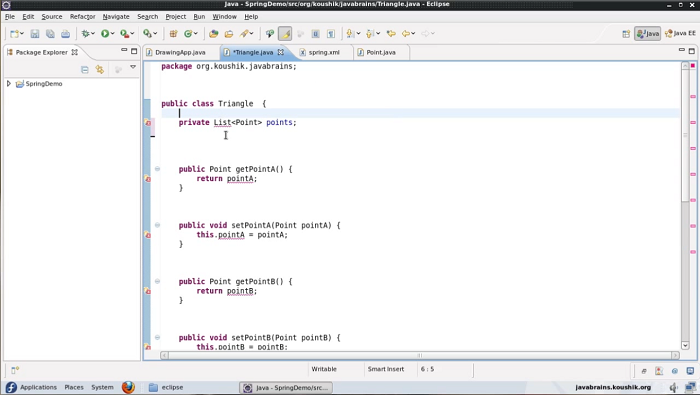Toggle Mark Occurrences highlighter button
The width and height of the screenshot is (700, 395).
pyautogui.click(x=285, y=33)
